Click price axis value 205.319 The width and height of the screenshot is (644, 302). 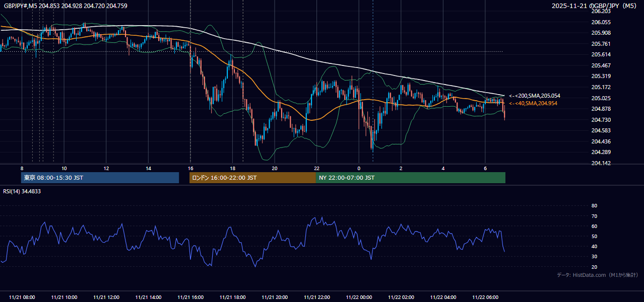coord(601,76)
